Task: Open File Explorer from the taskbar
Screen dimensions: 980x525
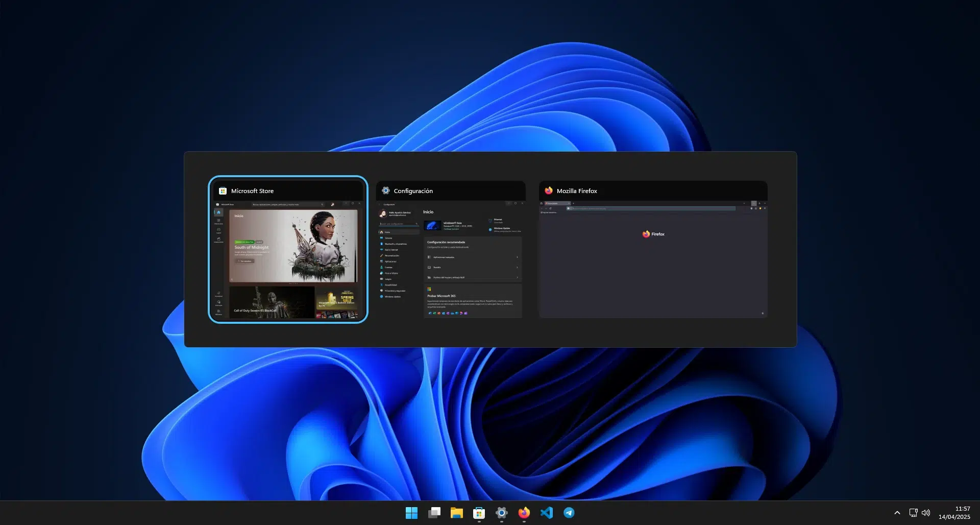Action: click(456, 513)
